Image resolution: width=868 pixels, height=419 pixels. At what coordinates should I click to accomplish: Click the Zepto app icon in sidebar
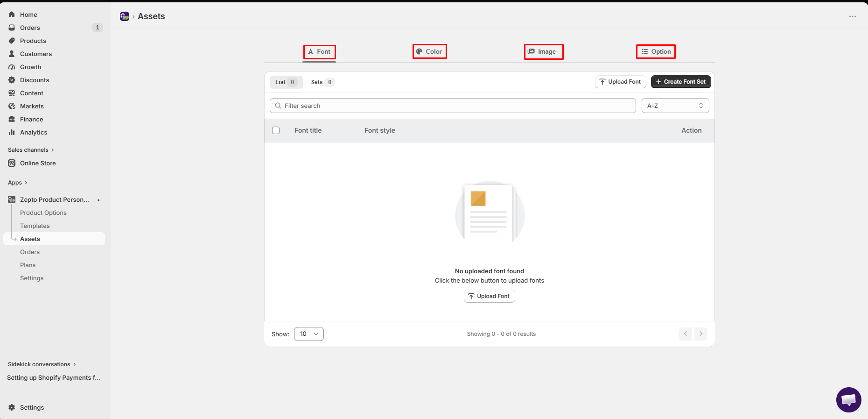click(x=12, y=199)
